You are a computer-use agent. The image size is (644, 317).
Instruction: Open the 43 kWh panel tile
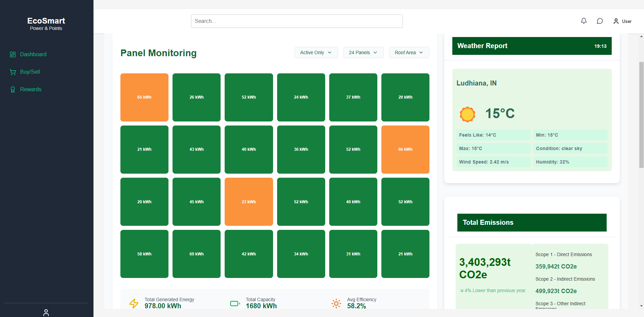[196, 149]
